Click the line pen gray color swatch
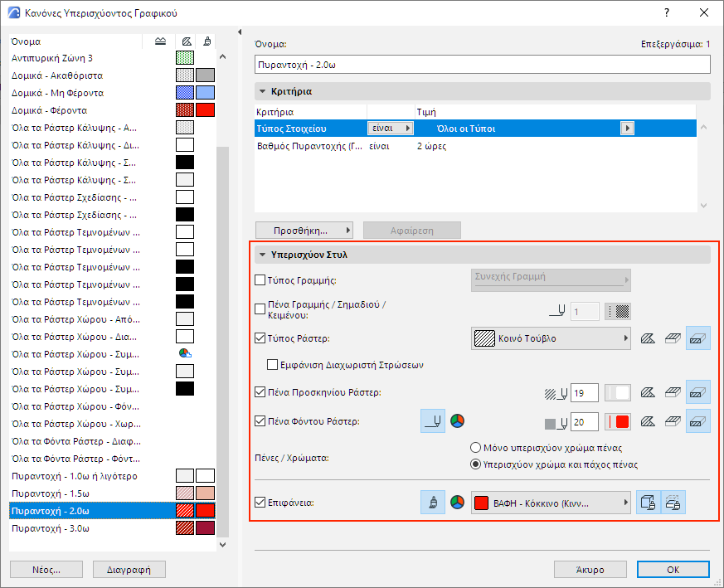Image resolution: width=724 pixels, height=588 pixels. click(618, 311)
